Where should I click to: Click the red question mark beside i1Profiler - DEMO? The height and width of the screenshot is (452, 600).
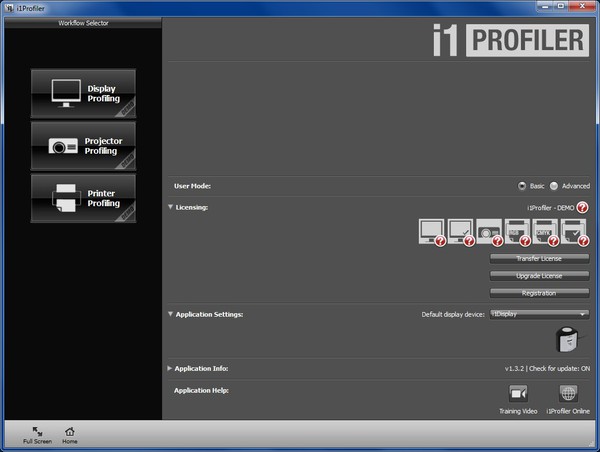click(x=582, y=207)
